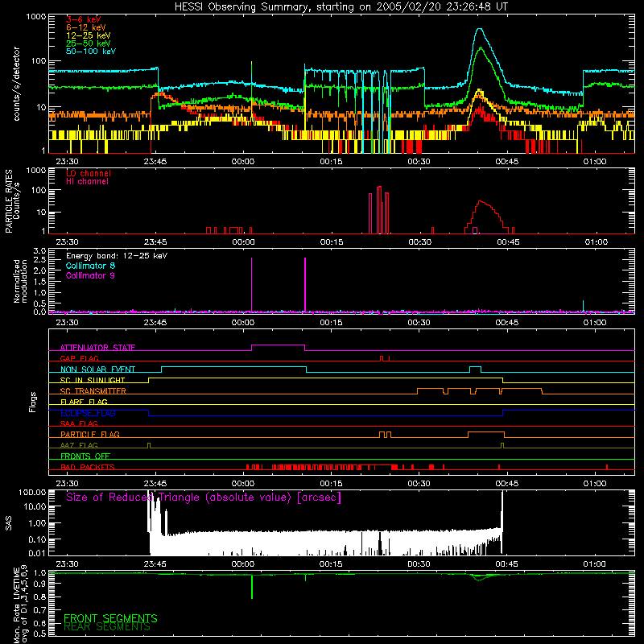Click the 'BAD PACKETS' flag label
The width and height of the screenshot is (644, 644).
pyautogui.click(x=88, y=467)
